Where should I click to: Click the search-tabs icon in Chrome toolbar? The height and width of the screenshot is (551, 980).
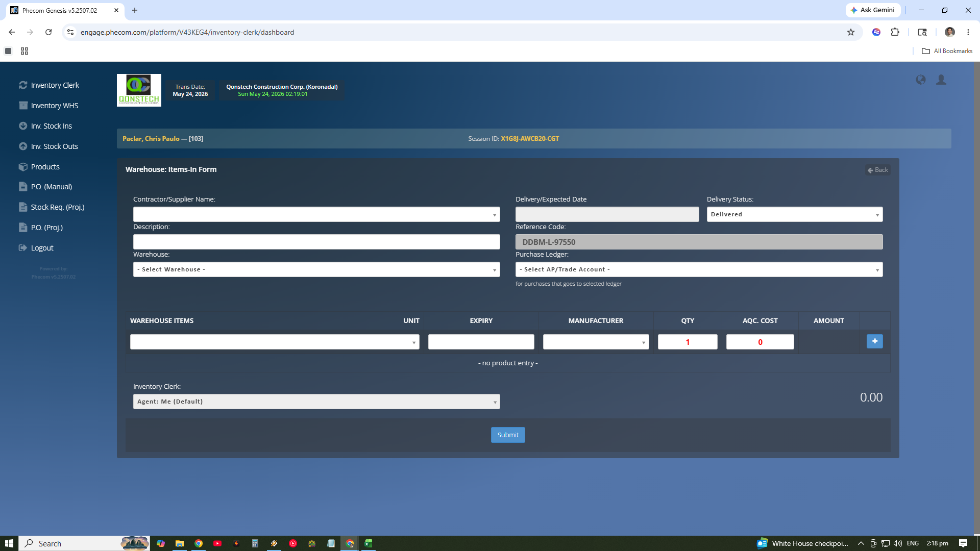(922, 32)
